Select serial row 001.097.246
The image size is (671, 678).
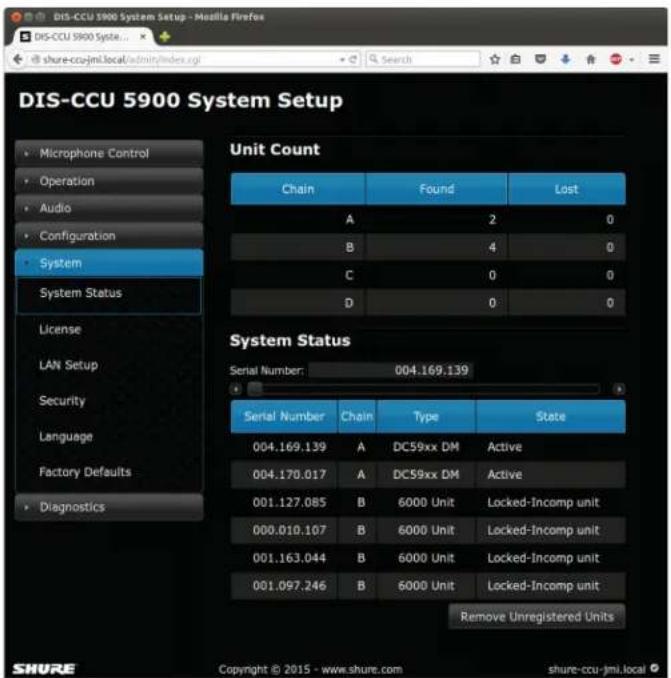428,585
